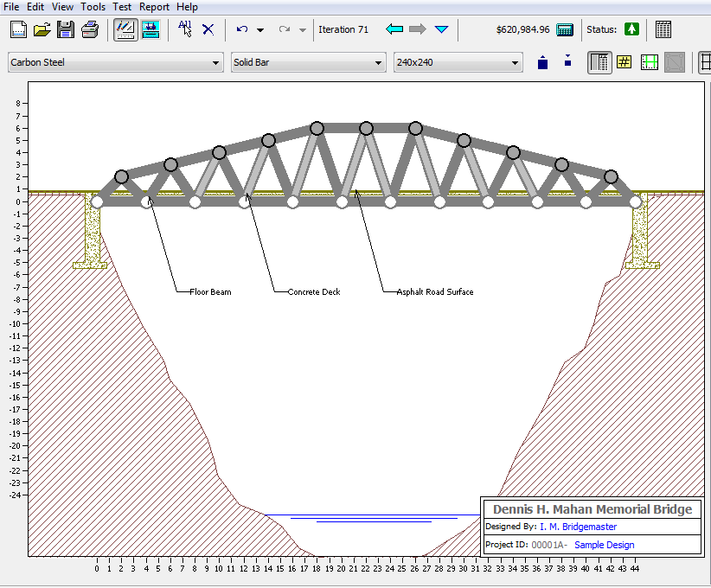Follow the Sample Design link
Image resolution: width=711 pixels, height=588 pixels.
pyautogui.click(x=604, y=545)
